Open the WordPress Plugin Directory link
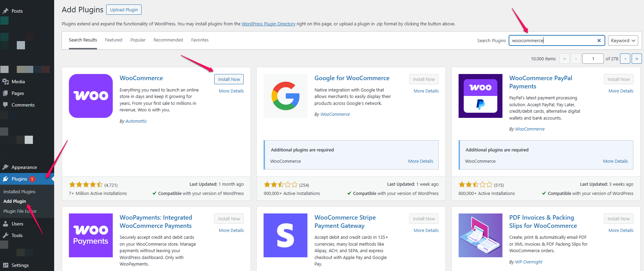 pyautogui.click(x=268, y=24)
